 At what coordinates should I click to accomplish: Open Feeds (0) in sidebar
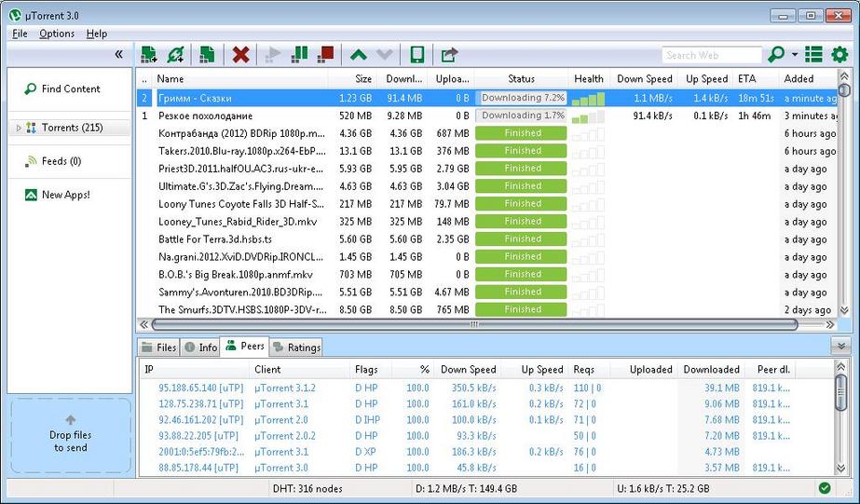61,161
